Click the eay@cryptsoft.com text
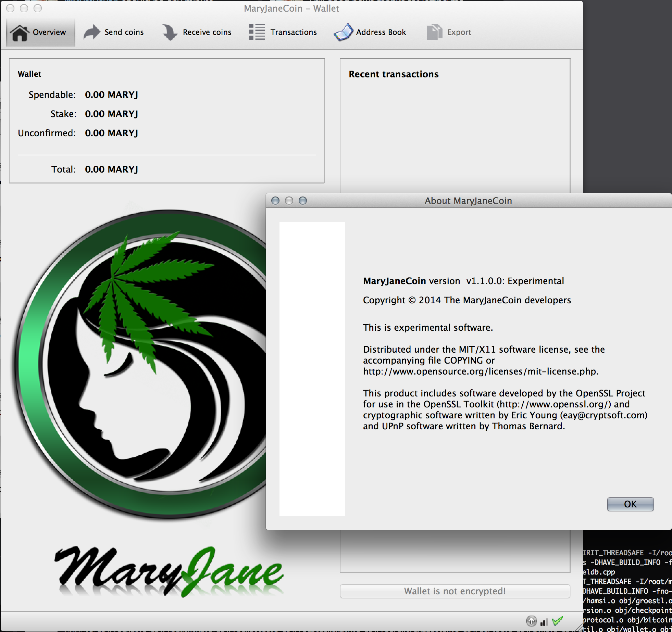This screenshot has height=632, width=672. click(x=603, y=415)
